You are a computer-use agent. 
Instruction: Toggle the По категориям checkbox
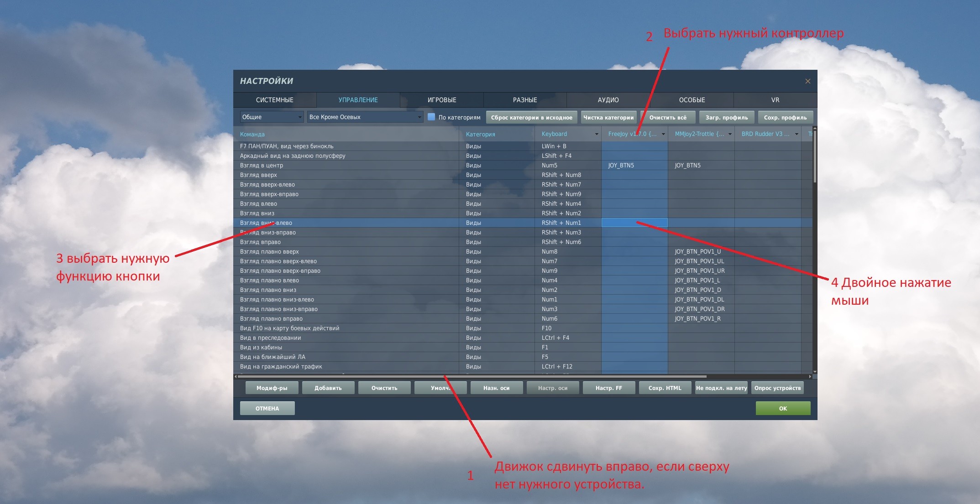[x=431, y=117]
